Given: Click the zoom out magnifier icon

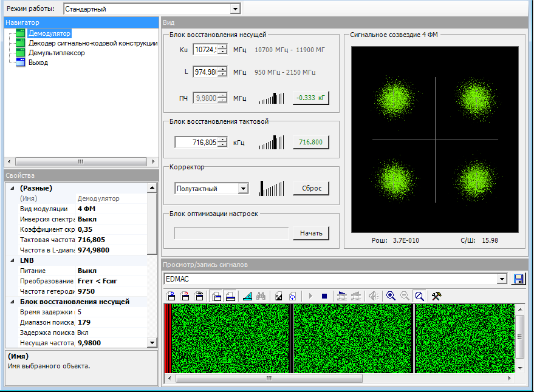Looking at the screenshot, I should 405,296.
